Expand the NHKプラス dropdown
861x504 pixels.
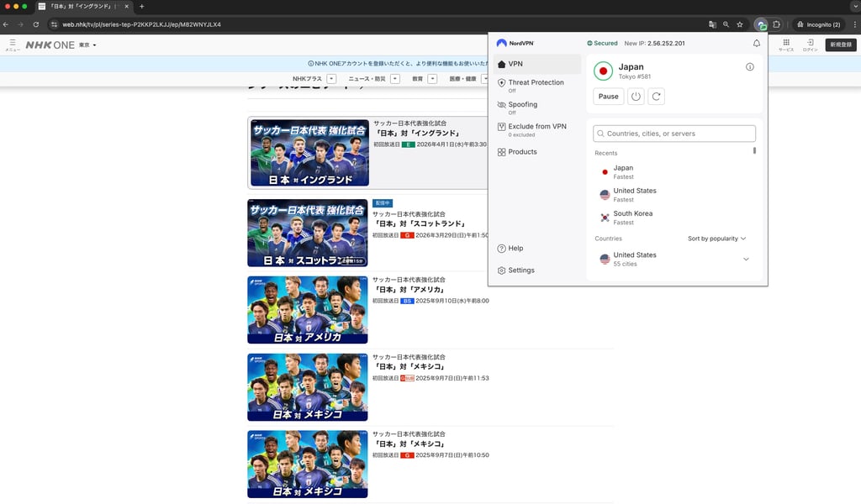(331, 79)
